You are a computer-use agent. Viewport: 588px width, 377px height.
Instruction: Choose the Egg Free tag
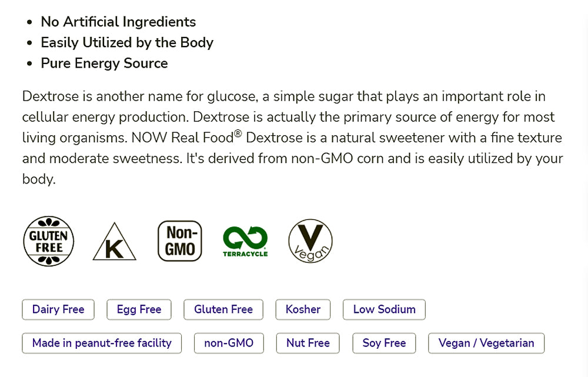[x=139, y=309]
